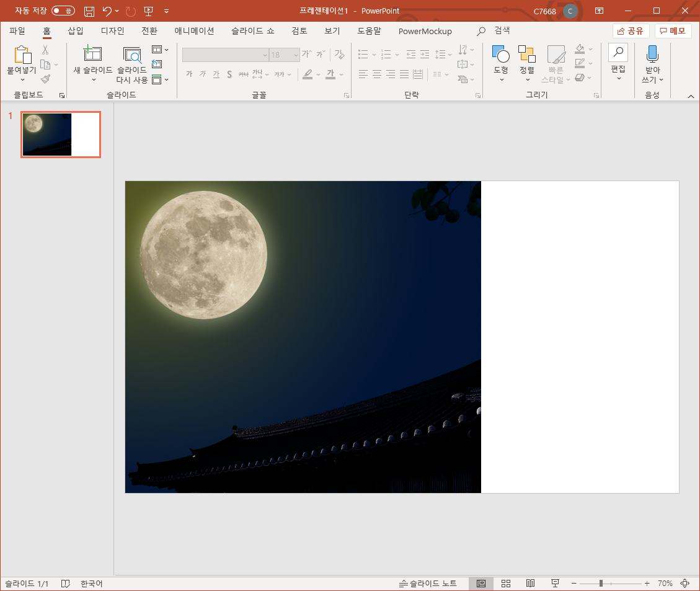Open the 클립보드 dialog launcher
700x591 pixels.
click(x=62, y=95)
